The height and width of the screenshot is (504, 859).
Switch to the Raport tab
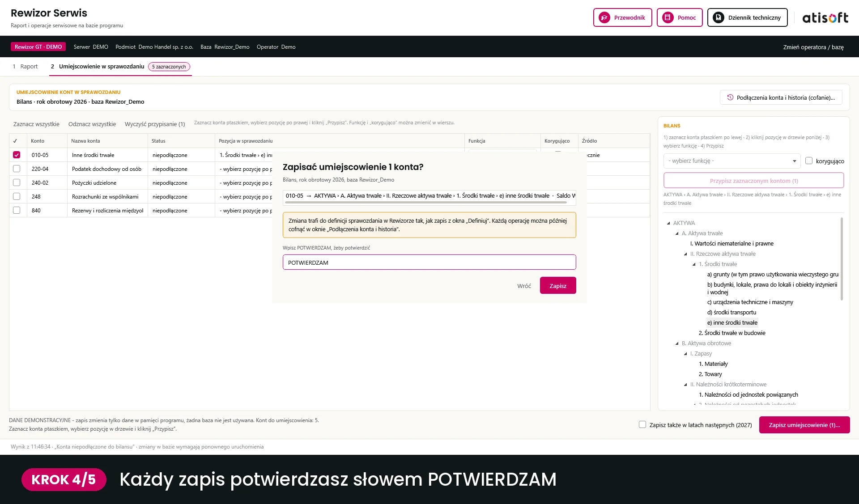(x=25, y=67)
